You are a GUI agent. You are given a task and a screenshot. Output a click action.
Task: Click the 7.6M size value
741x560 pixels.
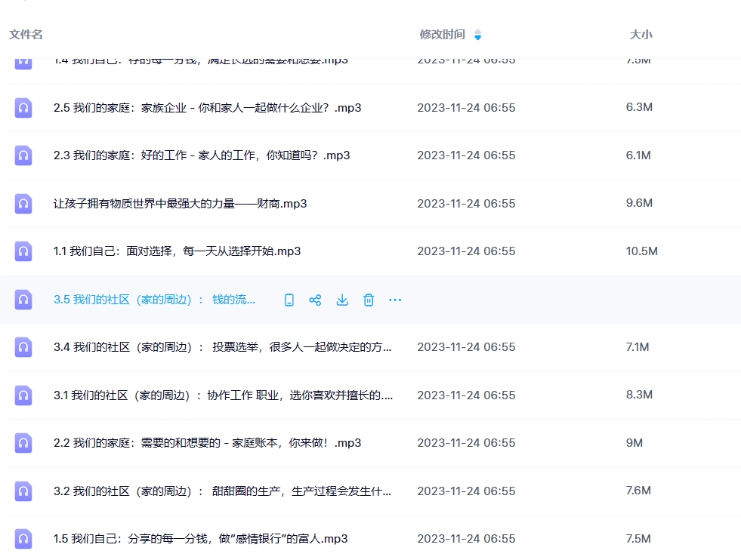pyautogui.click(x=638, y=491)
